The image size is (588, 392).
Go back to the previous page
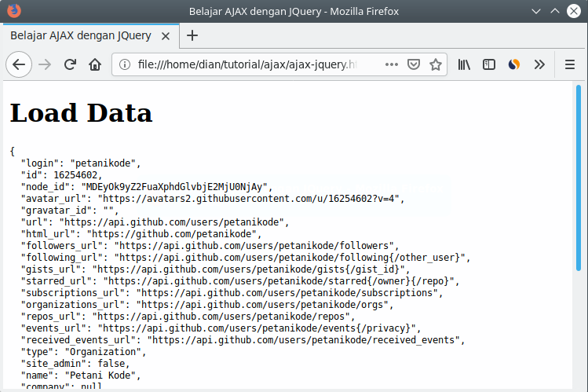pyautogui.click(x=19, y=64)
